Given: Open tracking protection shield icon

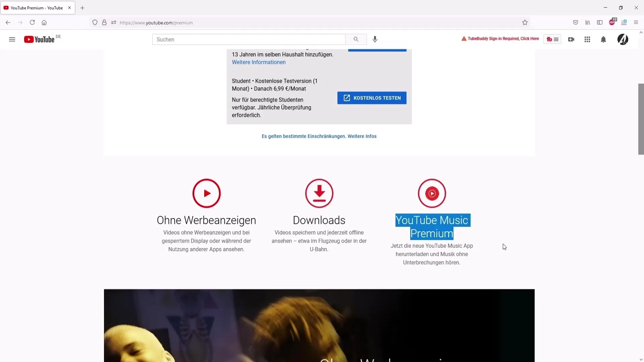Looking at the screenshot, I should pyautogui.click(x=95, y=22).
